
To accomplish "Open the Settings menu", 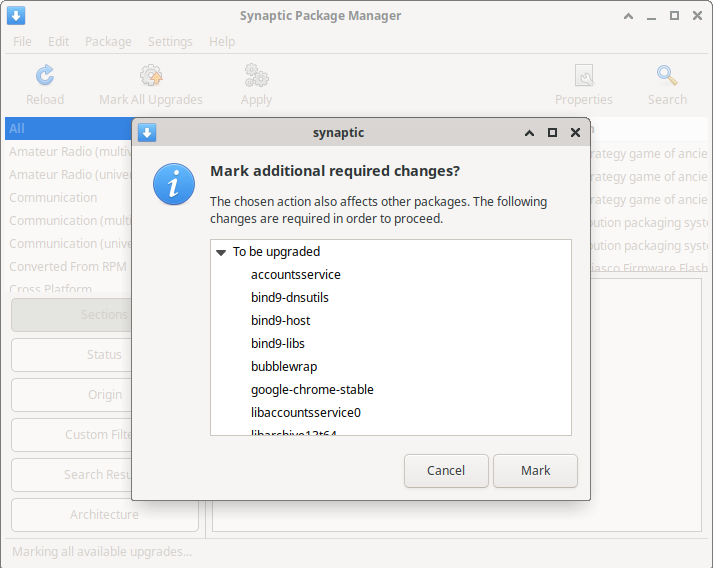I will pyautogui.click(x=170, y=41).
